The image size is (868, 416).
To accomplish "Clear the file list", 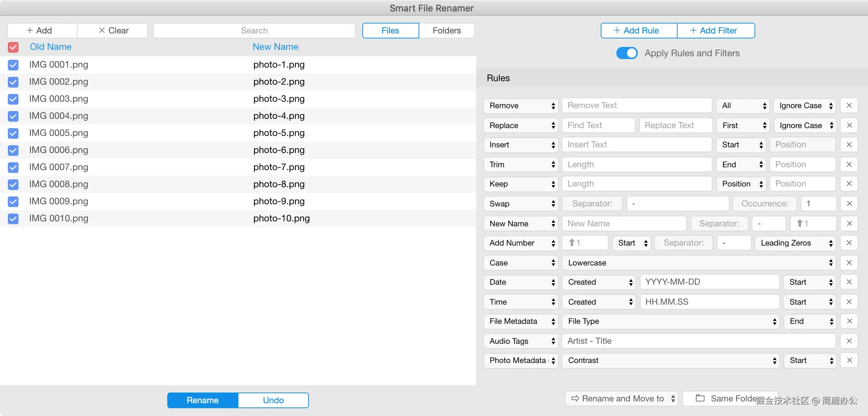I will tap(112, 31).
